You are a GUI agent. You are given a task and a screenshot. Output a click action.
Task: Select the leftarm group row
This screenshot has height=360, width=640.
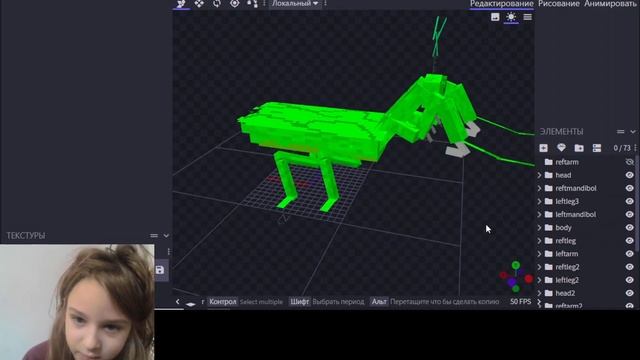pyautogui.click(x=587, y=254)
